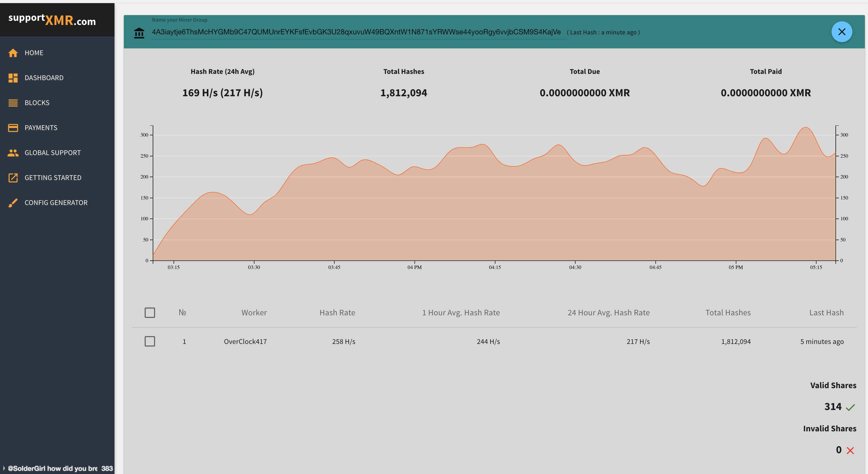Viewport: 868px width, 474px height.
Task: Click the Global Support people icon
Action: [13, 153]
